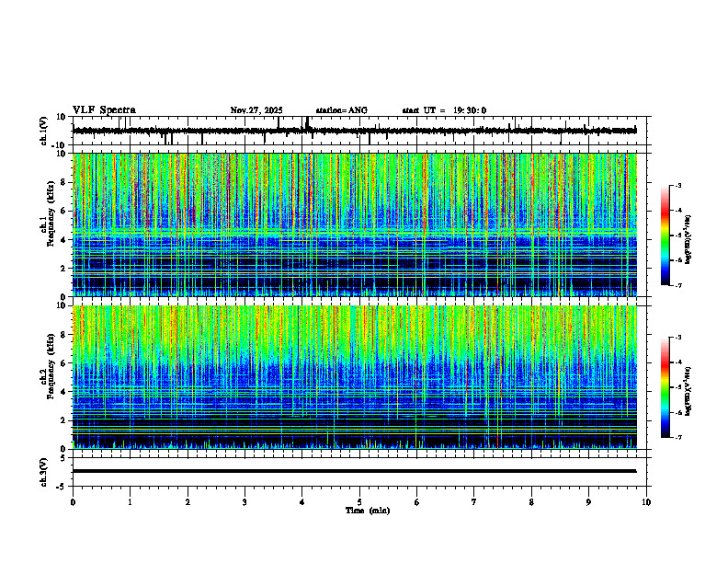Click time axis tick label "5" above "Time (min)"
728x563 pixels.
359,502
